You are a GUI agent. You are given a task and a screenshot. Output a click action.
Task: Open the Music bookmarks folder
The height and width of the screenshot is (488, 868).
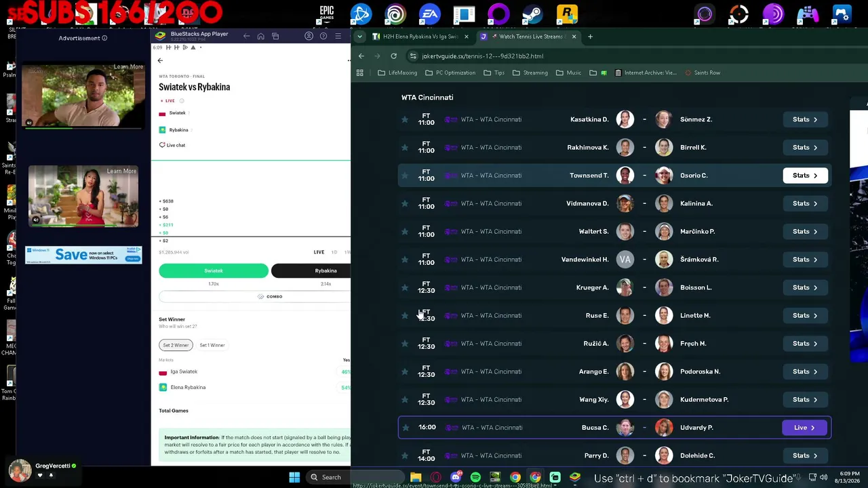pos(569,73)
